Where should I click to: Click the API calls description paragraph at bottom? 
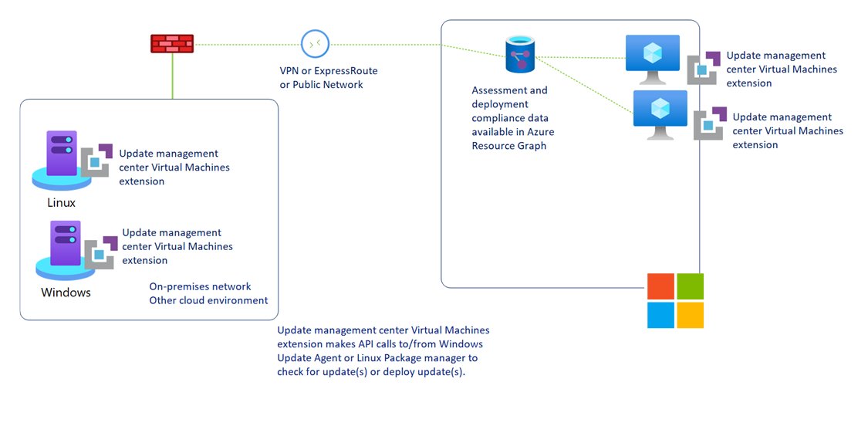[x=383, y=350]
